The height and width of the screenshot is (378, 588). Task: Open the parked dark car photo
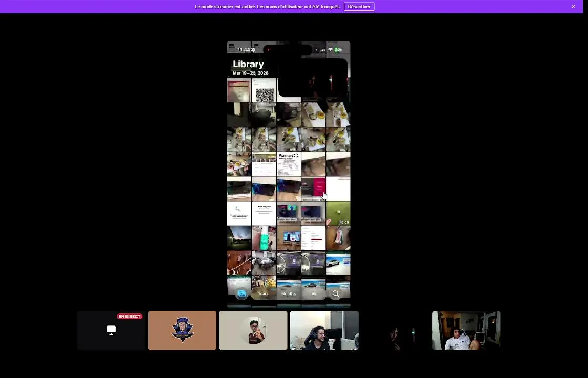click(x=264, y=263)
